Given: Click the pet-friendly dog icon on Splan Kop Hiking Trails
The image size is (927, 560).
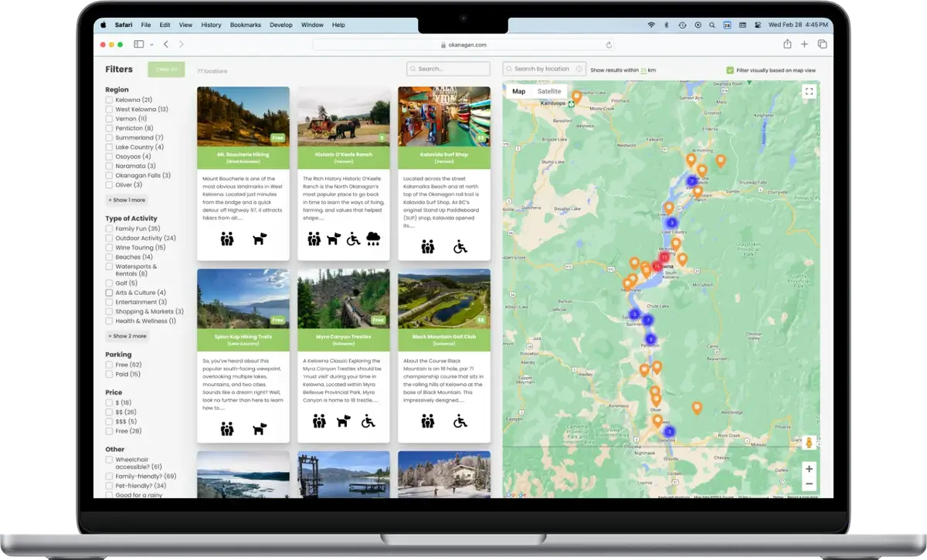Looking at the screenshot, I should tap(260, 427).
